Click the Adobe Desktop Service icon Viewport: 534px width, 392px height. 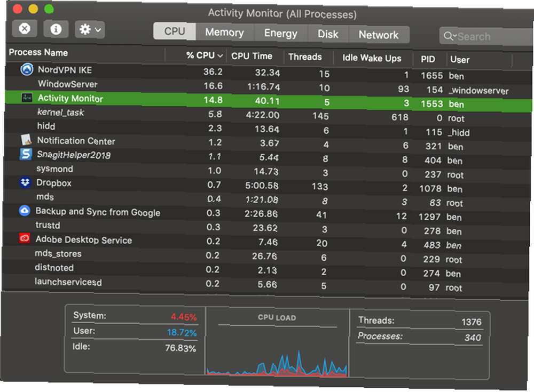coord(25,238)
